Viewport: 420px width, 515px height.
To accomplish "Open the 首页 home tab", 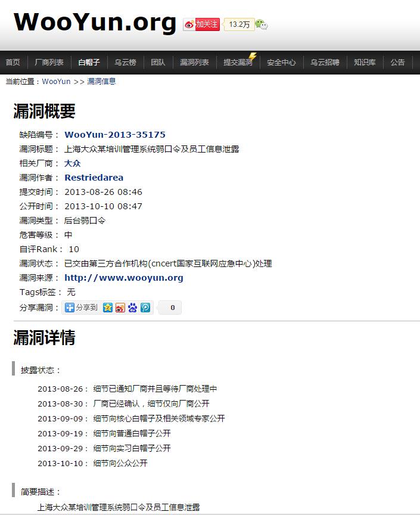I will tap(13, 62).
